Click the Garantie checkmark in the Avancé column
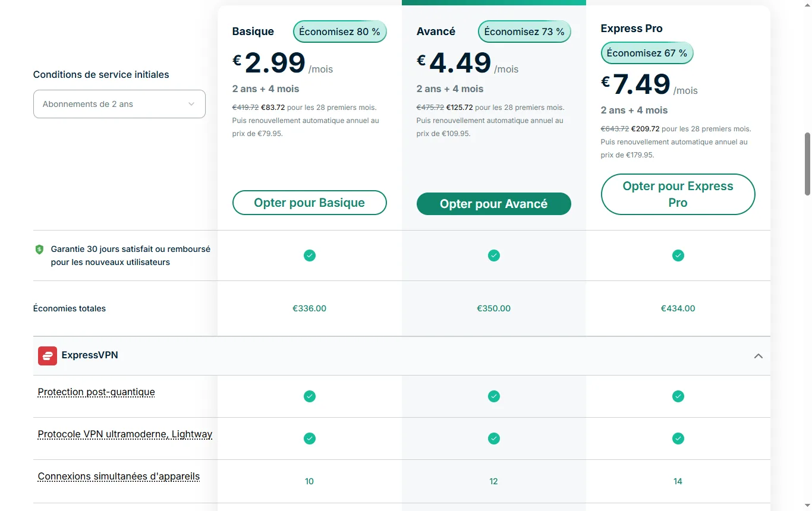Viewport: 812px width, 511px height. (494, 255)
